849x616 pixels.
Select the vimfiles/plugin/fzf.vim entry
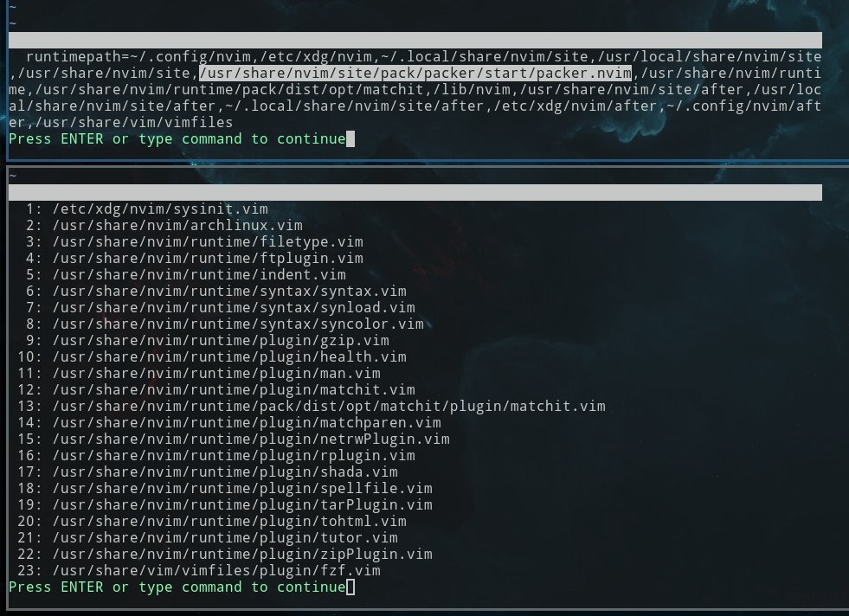pyautogui.click(x=216, y=570)
